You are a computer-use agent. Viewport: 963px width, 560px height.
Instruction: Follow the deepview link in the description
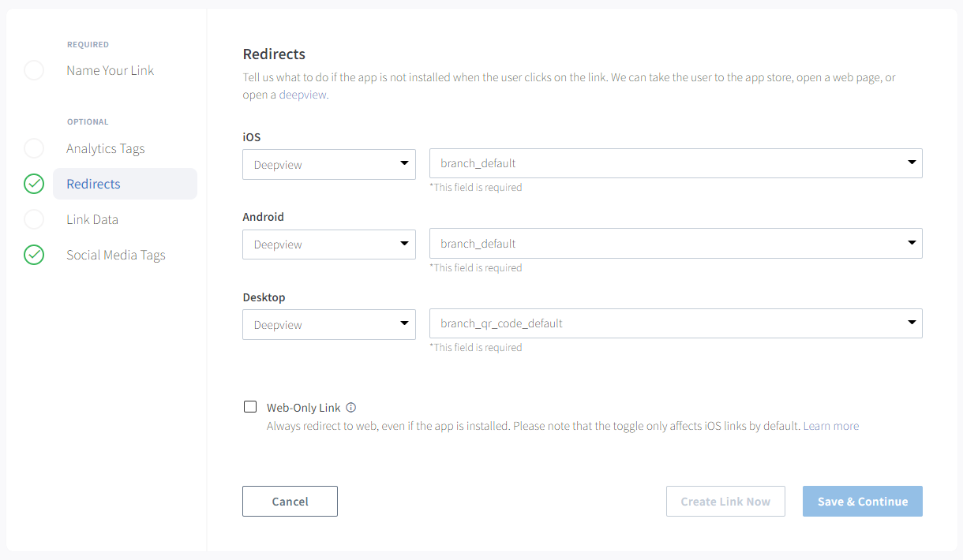302,95
